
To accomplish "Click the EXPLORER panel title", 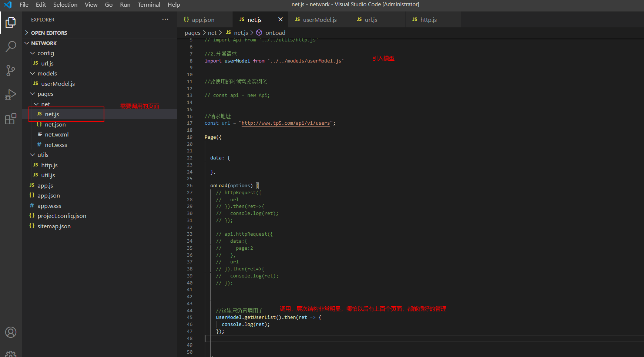I will tap(43, 20).
